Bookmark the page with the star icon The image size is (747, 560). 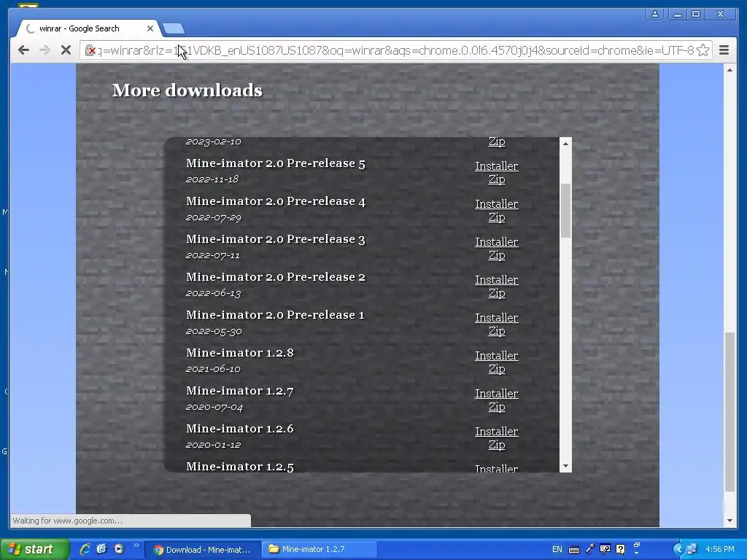coord(703,50)
